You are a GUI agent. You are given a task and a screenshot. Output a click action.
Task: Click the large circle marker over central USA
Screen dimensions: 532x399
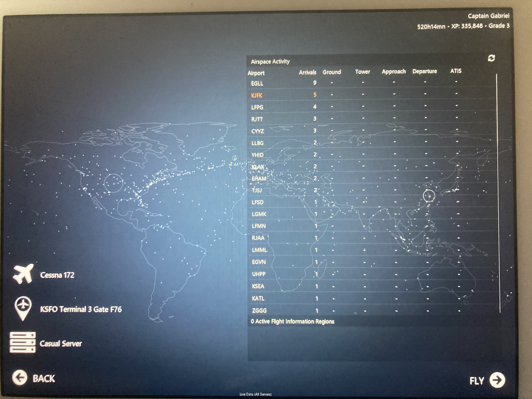tap(113, 183)
